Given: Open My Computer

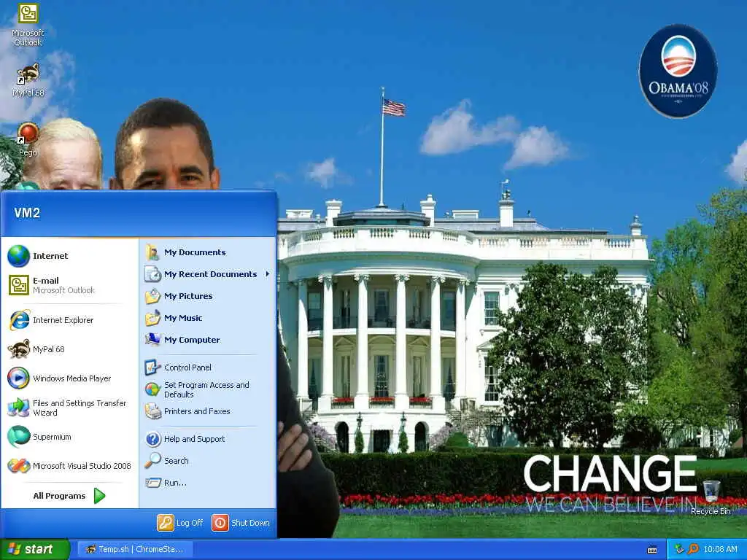Looking at the screenshot, I should [x=208, y=340].
